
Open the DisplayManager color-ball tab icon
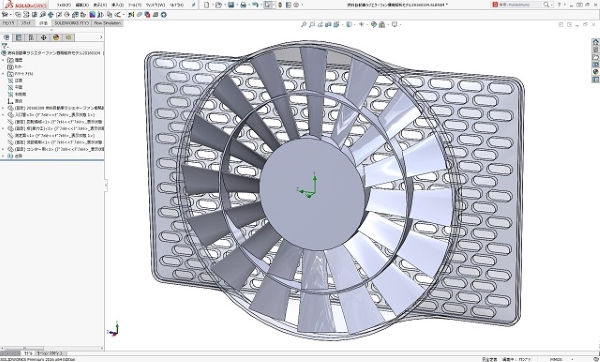(56, 37)
